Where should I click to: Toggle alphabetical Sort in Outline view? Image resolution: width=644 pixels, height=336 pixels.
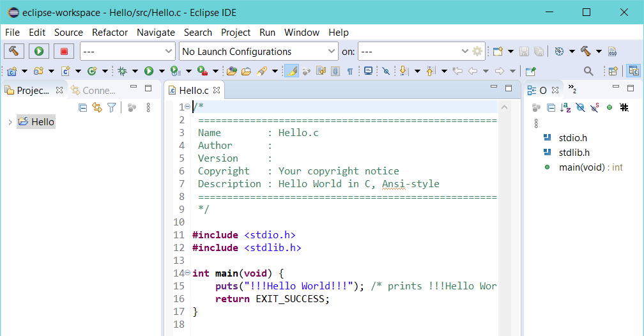(565, 107)
